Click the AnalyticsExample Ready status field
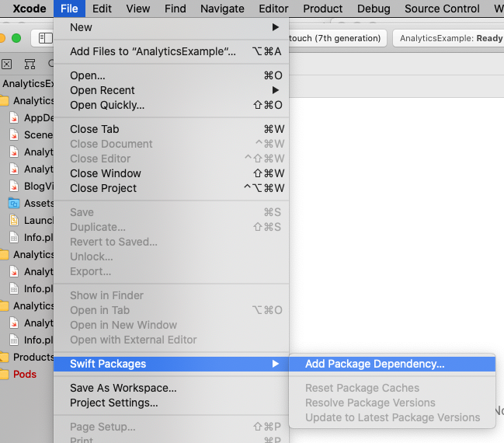This screenshot has height=443, width=504. pos(450,37)
